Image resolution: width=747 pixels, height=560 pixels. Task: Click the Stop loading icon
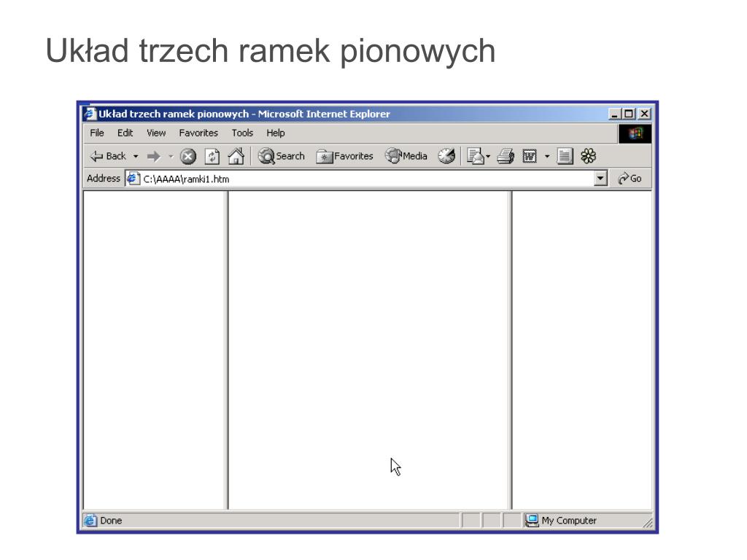pyautogui.click(x=187, y=156)
